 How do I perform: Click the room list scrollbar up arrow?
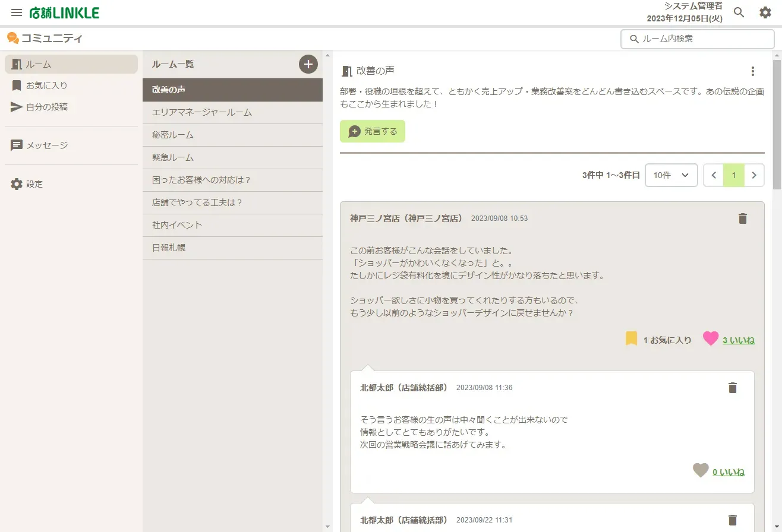327,56
